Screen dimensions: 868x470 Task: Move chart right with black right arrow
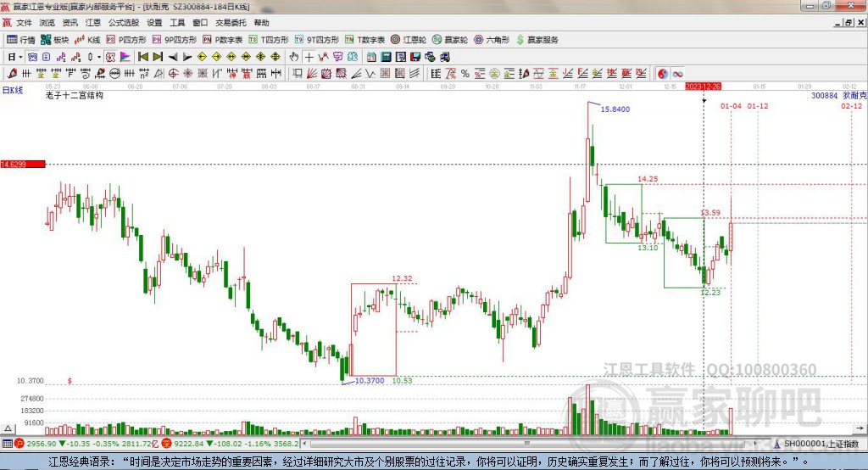[x=187, y=57]
